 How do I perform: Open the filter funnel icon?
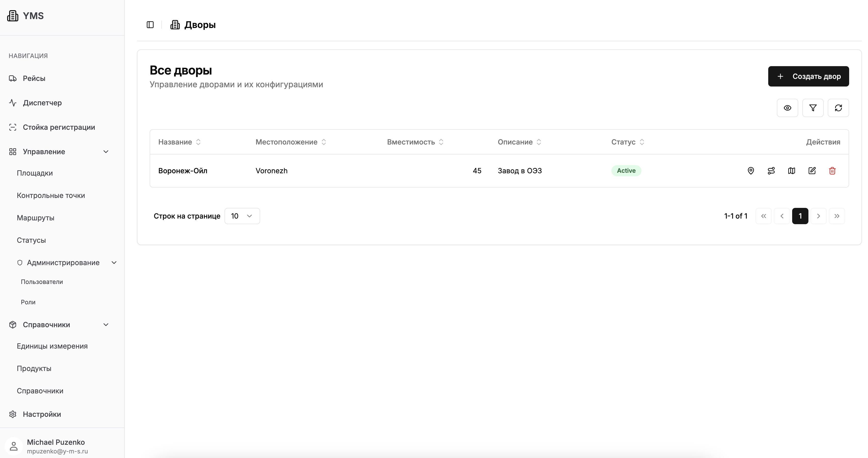(813, 108)
